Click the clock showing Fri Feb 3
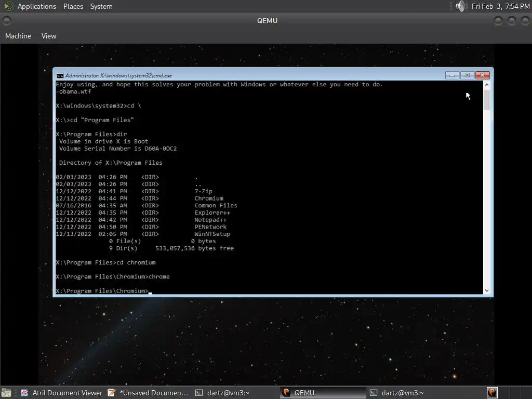Viewport: 532px width, 399px height. click(x=500, y=6)
